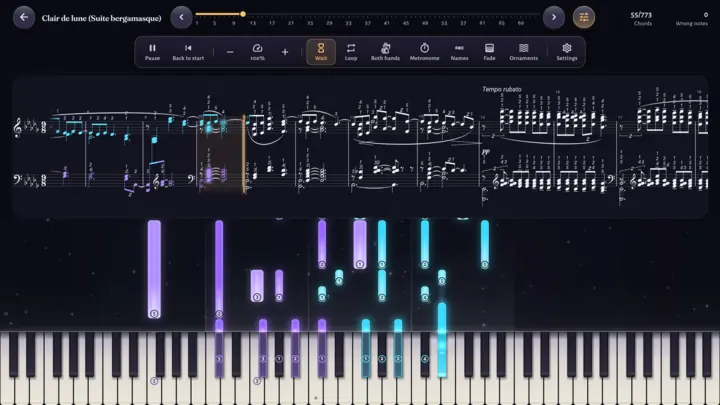Pause the playback
The image size is (720, 405).
[x=152, y=52]
